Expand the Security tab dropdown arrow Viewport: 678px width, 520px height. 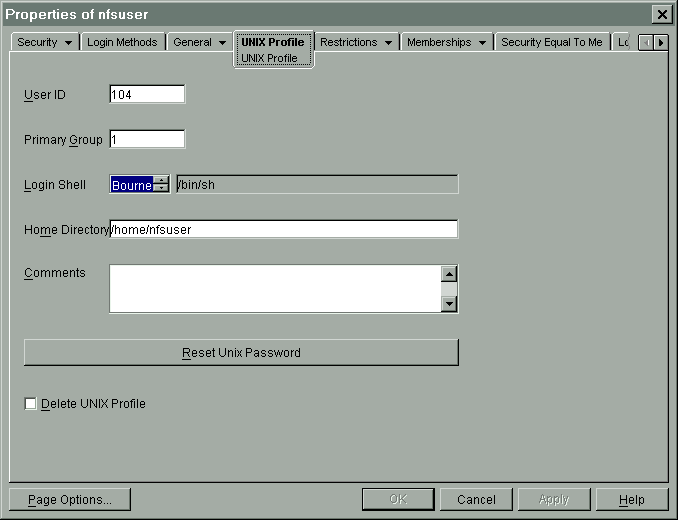point(68,43)
